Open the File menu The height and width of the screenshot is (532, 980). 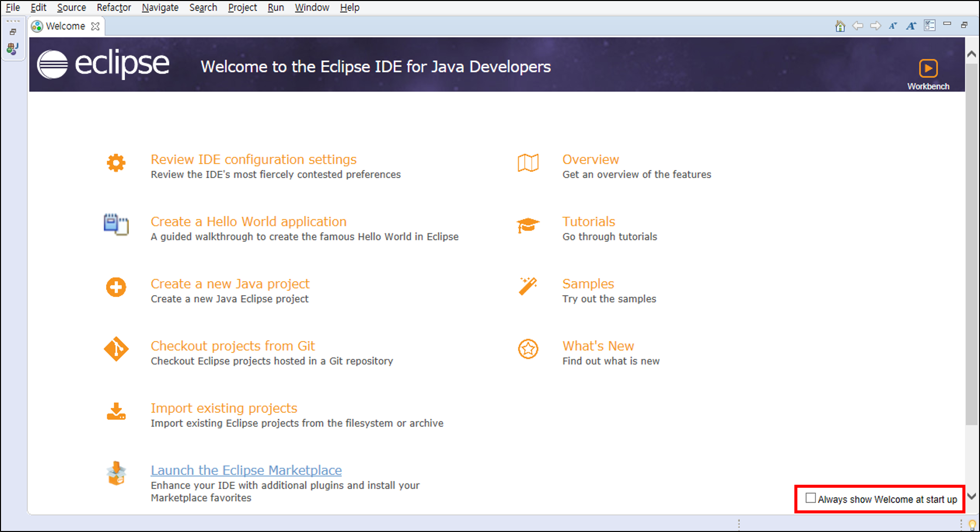(13, 8)
